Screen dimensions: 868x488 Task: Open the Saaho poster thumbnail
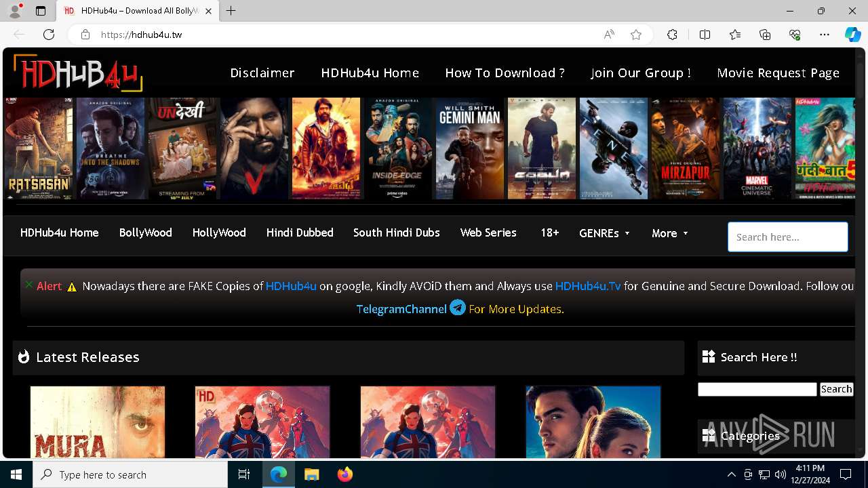(x=542, y=148)
